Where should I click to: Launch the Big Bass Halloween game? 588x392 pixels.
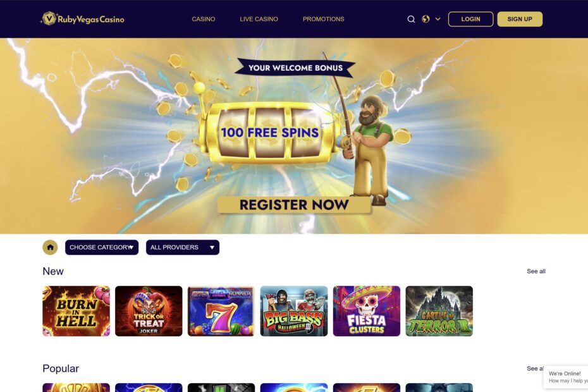[294, 311]
